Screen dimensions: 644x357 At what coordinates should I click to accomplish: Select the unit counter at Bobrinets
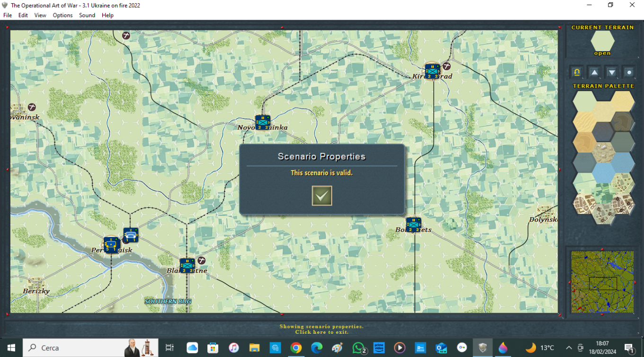coord(413,225)
